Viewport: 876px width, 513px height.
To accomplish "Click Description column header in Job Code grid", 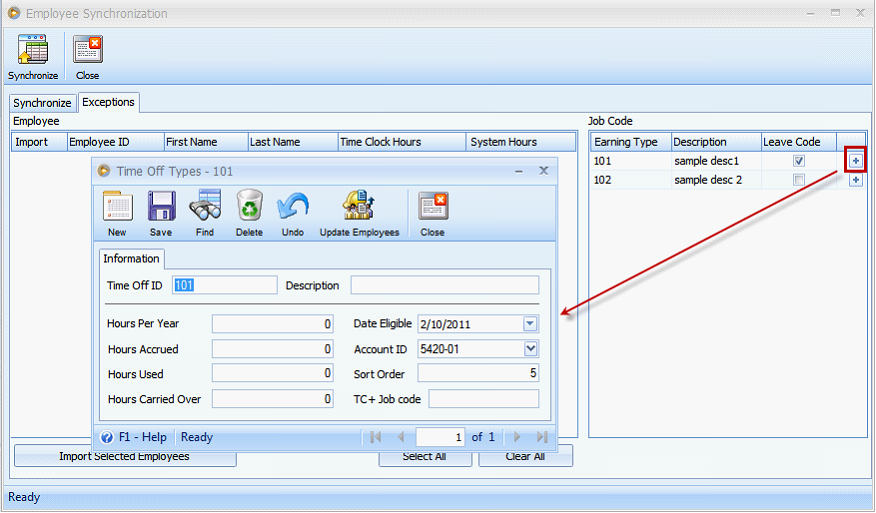I will tap(716, 142).
